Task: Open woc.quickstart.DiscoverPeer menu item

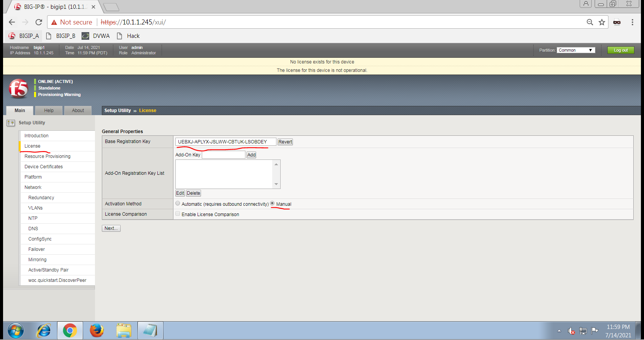Action: [57, 280]
